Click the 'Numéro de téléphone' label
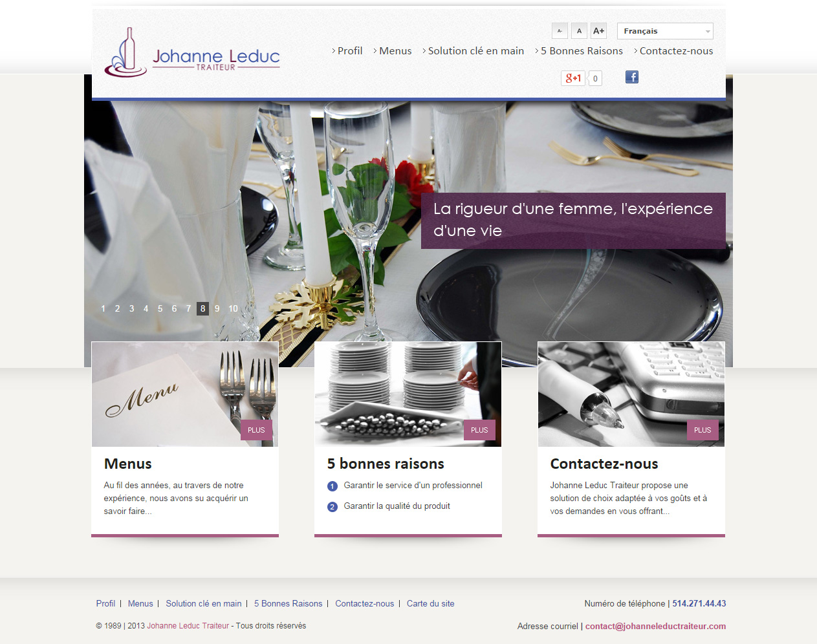The width and height of the screenshot is (817, 644). point(625,603)
